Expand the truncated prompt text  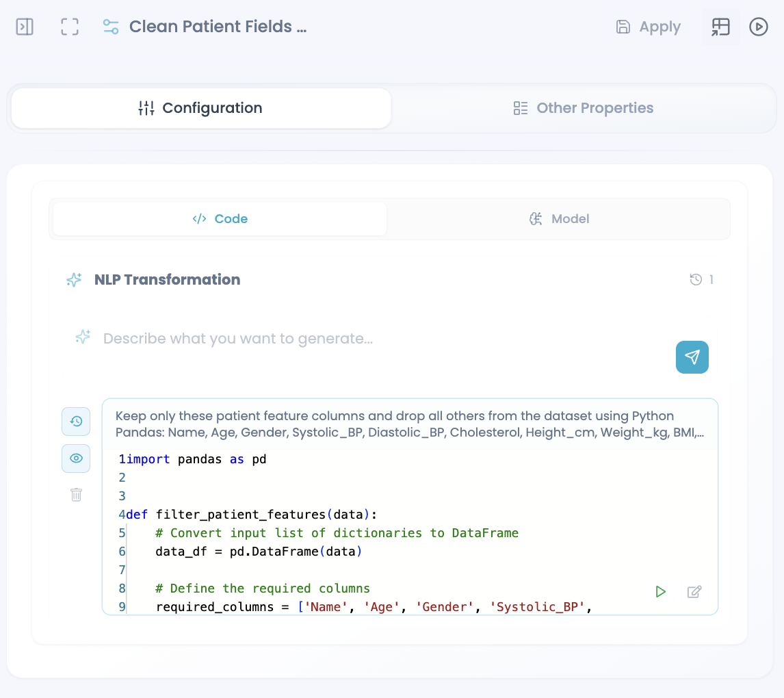(410, 424)
